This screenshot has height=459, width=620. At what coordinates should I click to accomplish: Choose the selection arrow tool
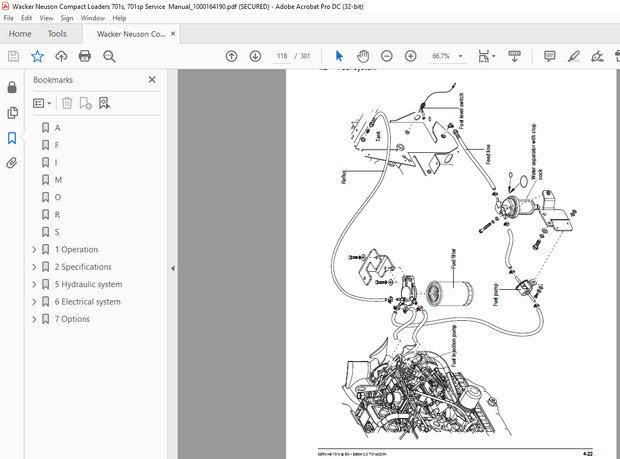tap(339, 56)
